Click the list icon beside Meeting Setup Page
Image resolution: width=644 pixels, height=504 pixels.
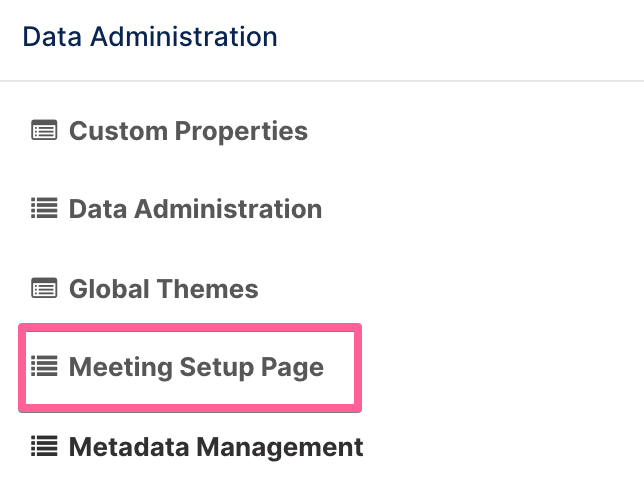point(44,366)
